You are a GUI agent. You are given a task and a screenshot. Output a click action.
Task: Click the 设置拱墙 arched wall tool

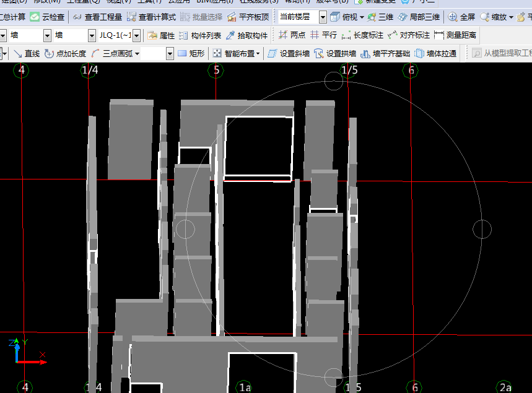[335, 54]
